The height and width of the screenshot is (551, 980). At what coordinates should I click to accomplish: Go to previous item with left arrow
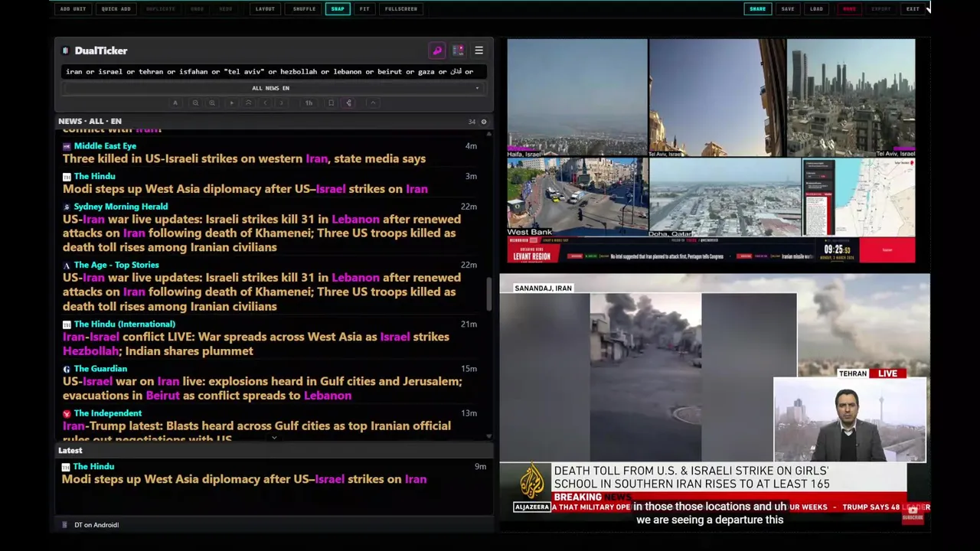tap(265, 103)
